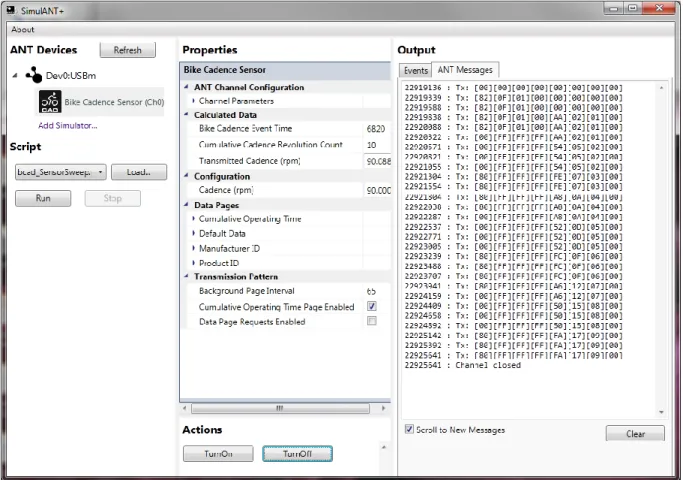Click the Dev0:USBm device icon

pos(34,75)
